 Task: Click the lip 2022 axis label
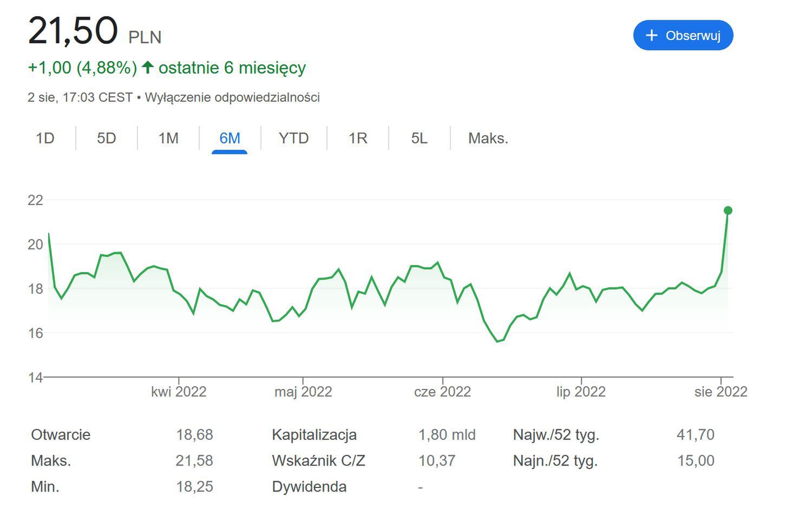click(x=581, y=392)
